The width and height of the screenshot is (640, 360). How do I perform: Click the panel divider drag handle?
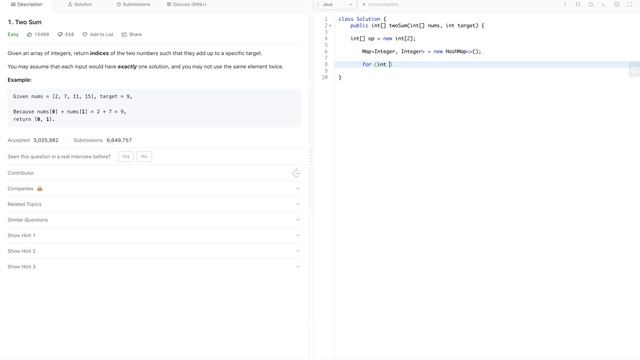[311, 157]
